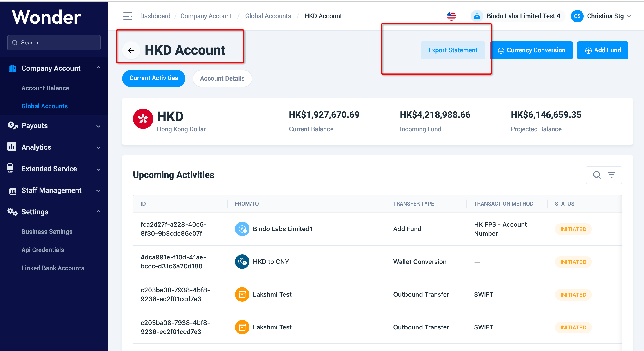Click the Extended Service icon
The height and width of the screenshot is (351, 644).
[11, 168]
